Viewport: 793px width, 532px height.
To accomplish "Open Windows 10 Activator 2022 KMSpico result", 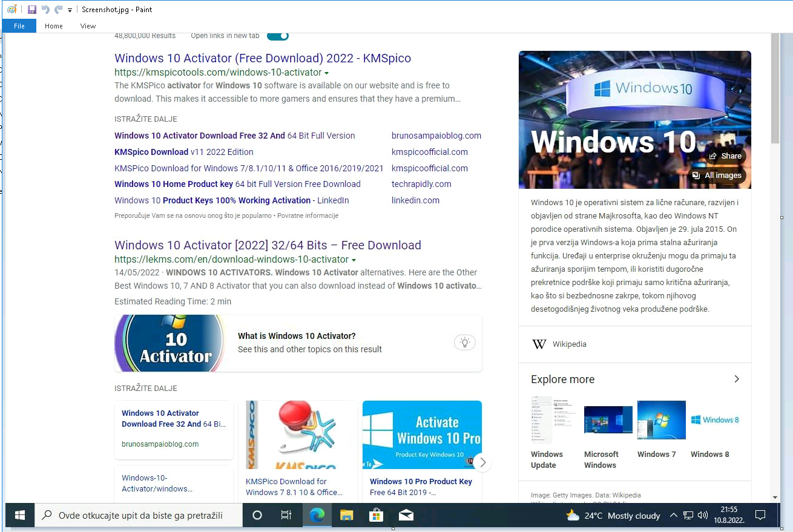I will [x=263, y=58].
